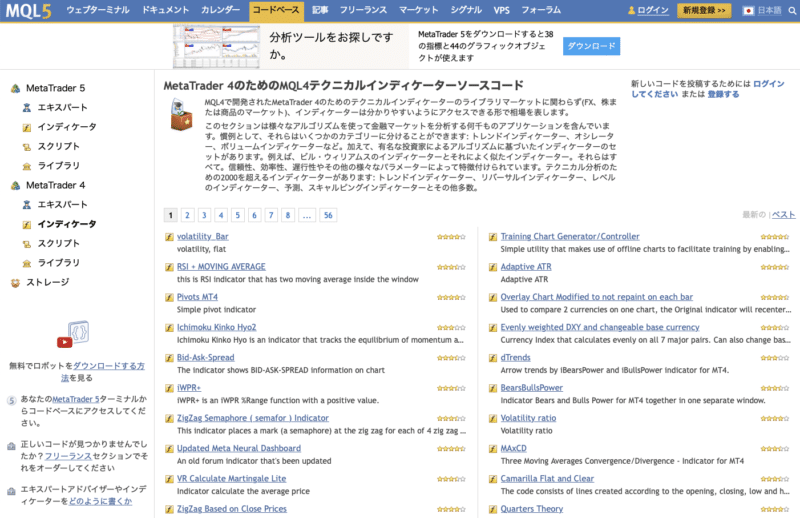Click the YouTube robot video icon

pos(73,334)
